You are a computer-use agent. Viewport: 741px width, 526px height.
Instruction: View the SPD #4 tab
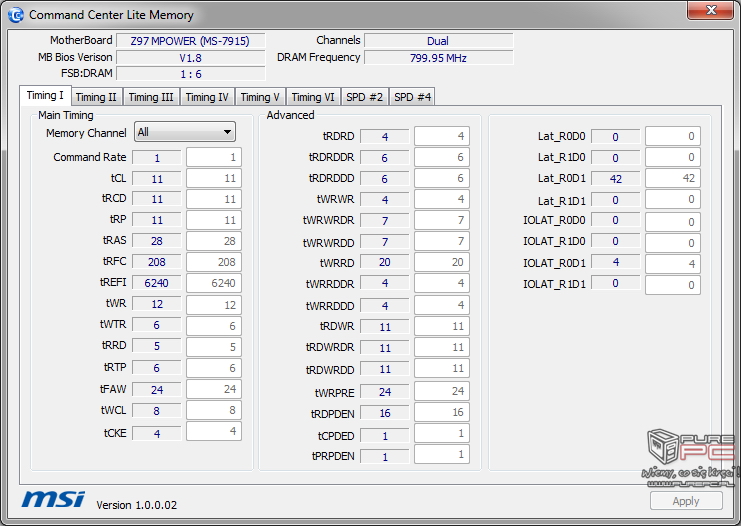tap(412, 97)
